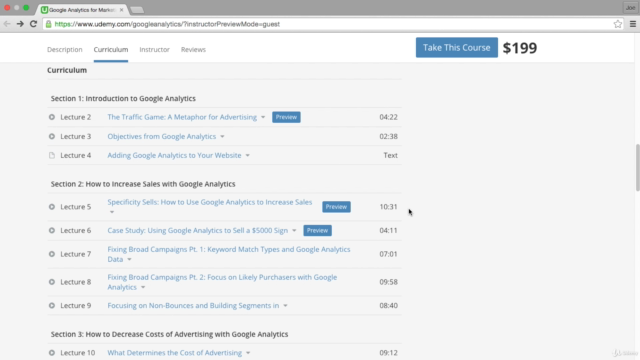Open Adding Google Analytics to Your Website
The width and height of the screenshot is (640, 360).
[174, 155]
